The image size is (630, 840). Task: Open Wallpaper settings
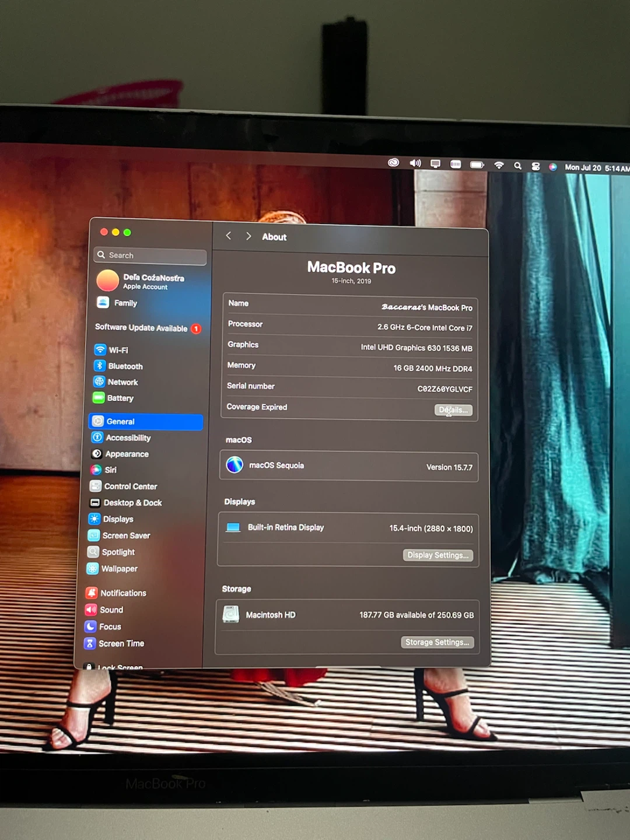[112, 568]
